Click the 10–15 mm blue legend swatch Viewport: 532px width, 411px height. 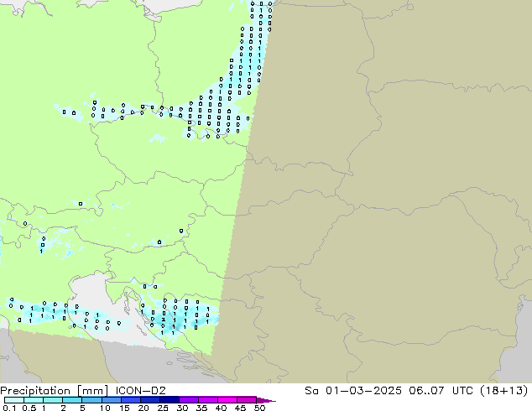[x=112, y=400]
